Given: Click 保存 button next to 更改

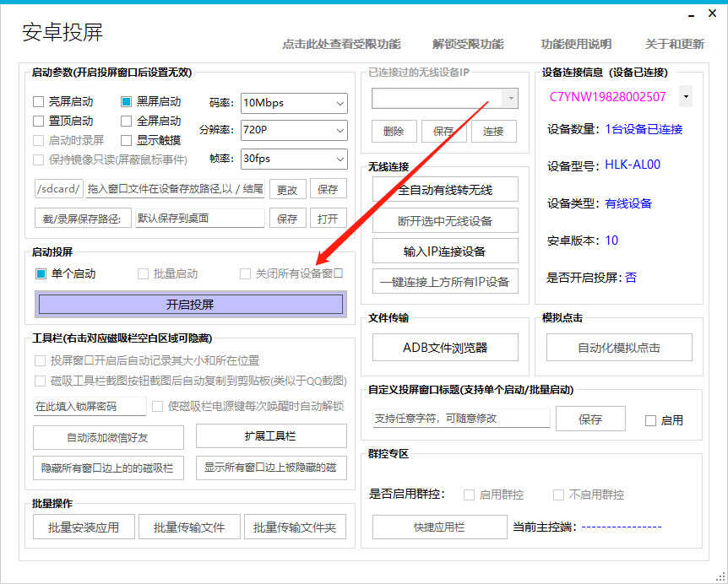Looking at the screenshot, I should click(328, 189).
